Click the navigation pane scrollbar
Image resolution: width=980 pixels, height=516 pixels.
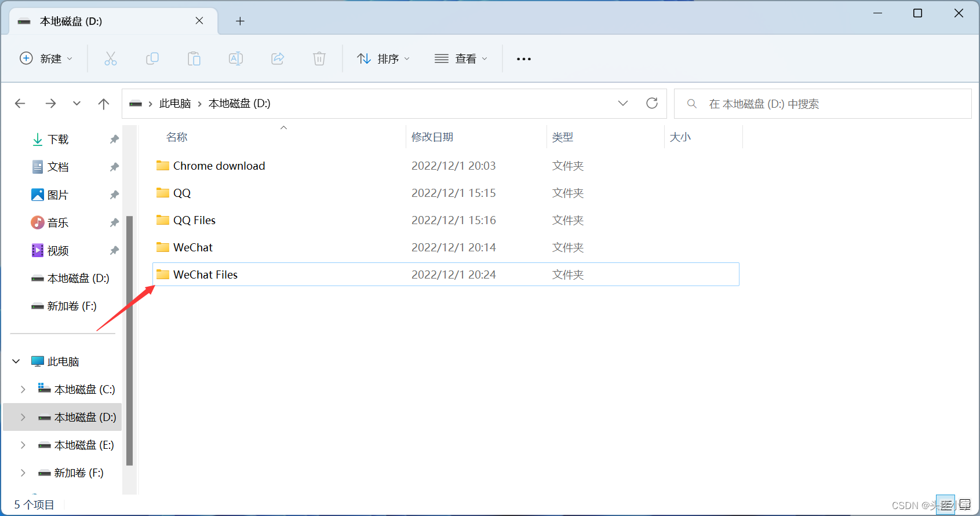point(130,341)
